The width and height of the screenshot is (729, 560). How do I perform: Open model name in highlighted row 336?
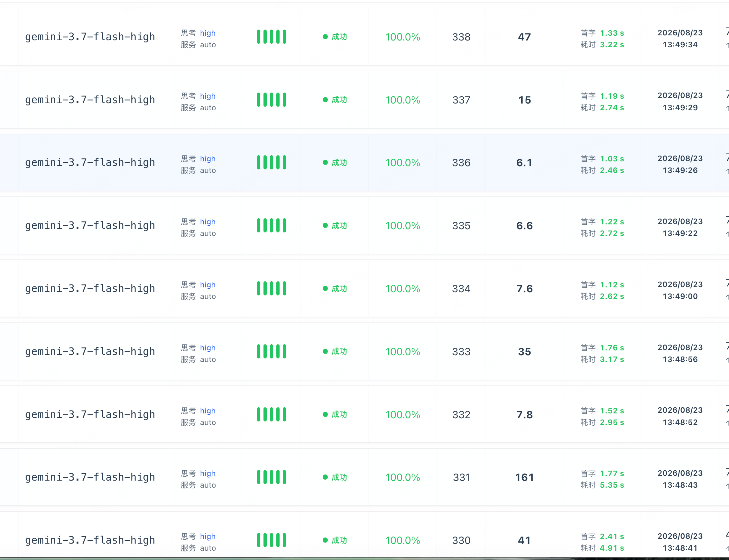(90, 163)
